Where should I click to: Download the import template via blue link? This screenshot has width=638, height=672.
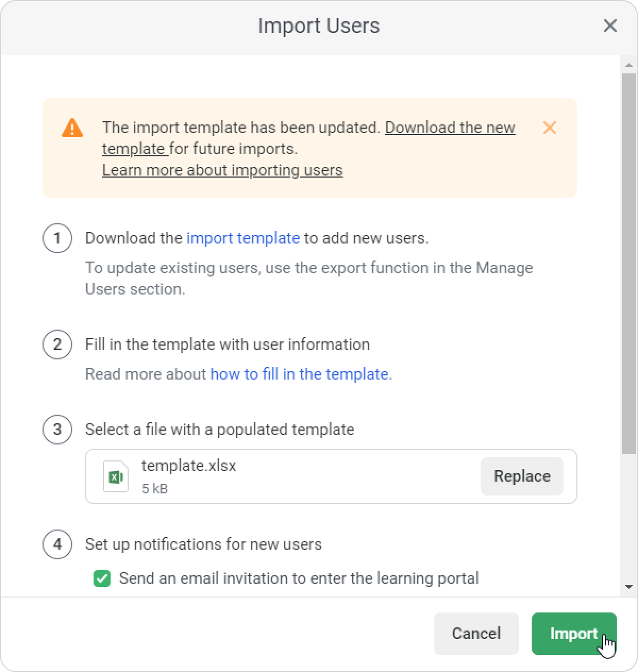pyautogui.click(x=243, y=238)
